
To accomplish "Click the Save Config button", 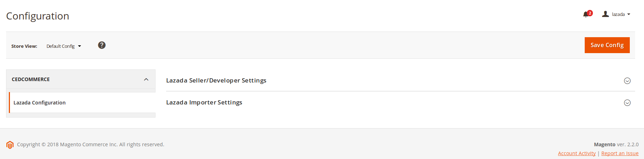I will tap(607, 45).
